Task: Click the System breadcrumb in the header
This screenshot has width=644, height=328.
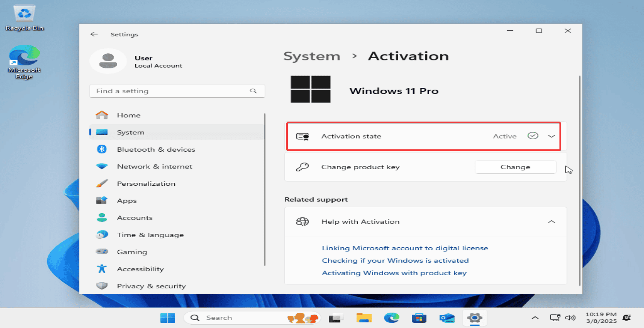Action: click(311, 56)
